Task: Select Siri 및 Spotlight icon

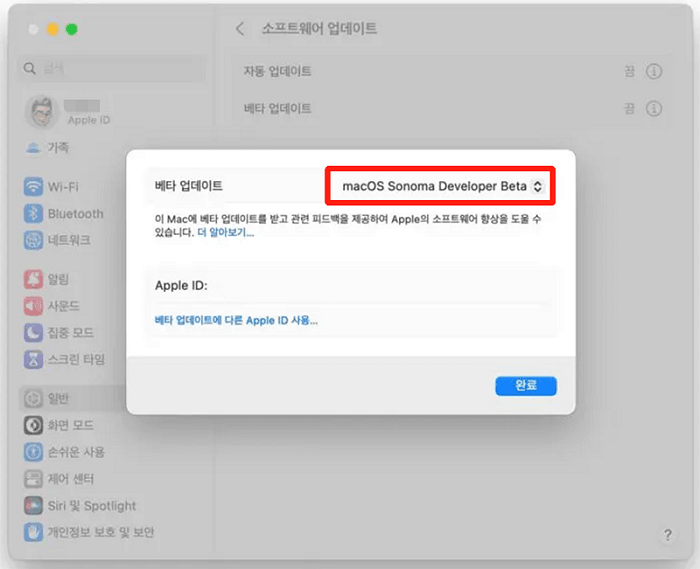Action: (x=33, y=505)
